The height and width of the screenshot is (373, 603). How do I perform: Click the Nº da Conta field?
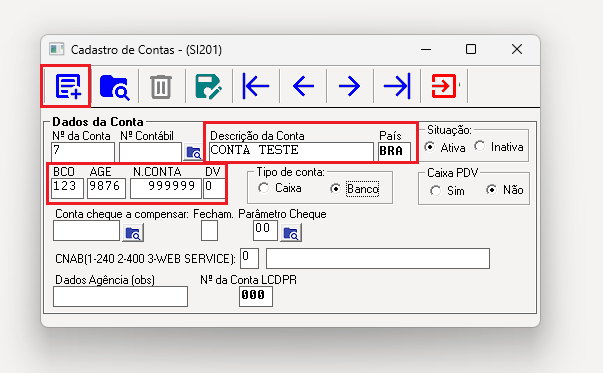(83, 152)
